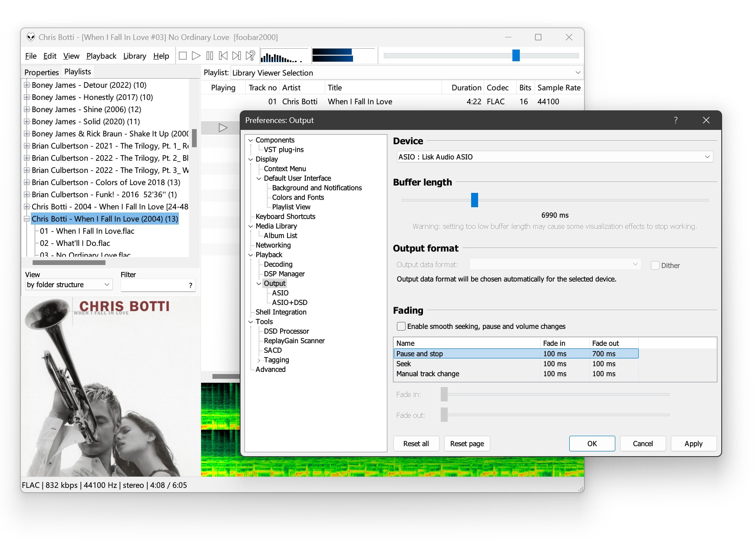
Task: Collapse Chris Botti - When I Fall In Love (2004)
Action: coord(26,219)
